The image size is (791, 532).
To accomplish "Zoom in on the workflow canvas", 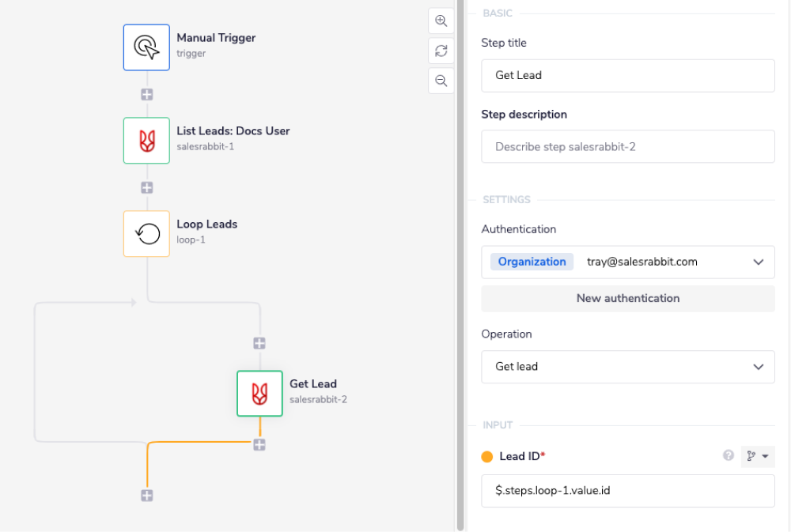I will (441, 21).
